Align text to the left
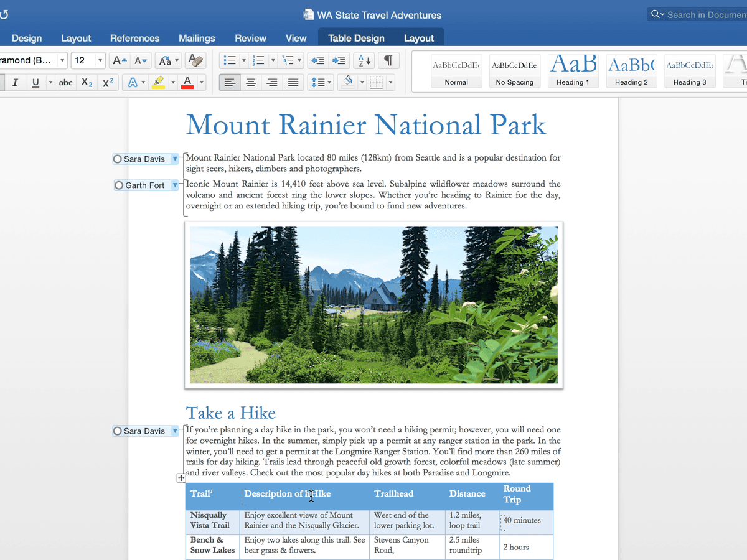The height and width of the screenshot is (560, 747). click(230, 82)
